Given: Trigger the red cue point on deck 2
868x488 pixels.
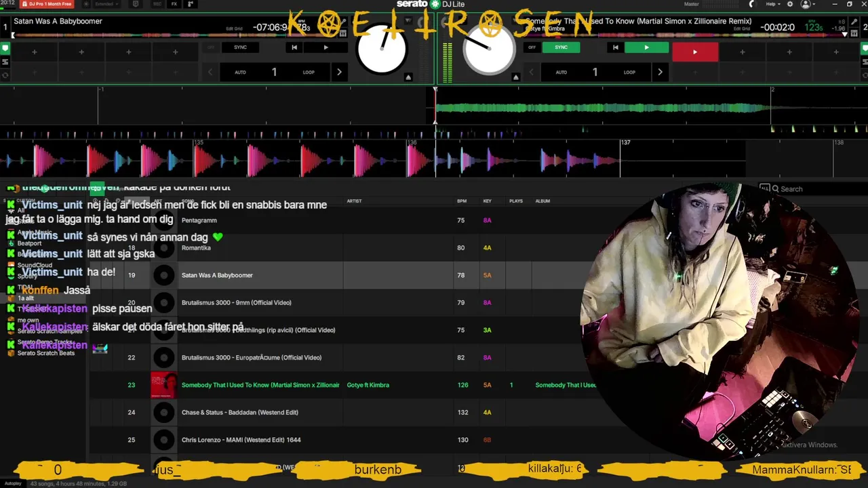Looking at the screenshot, I should [695, 52].
